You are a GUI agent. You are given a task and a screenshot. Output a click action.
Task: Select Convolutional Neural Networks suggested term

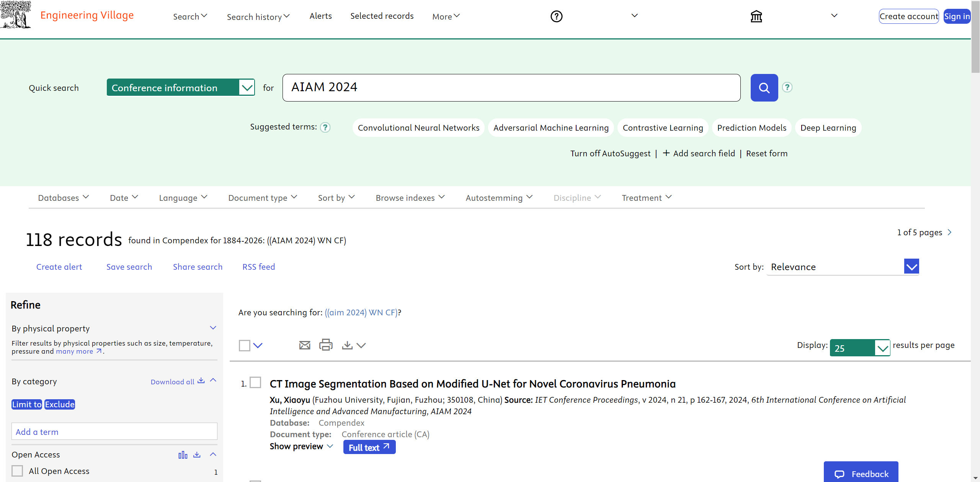click(418, 128)
